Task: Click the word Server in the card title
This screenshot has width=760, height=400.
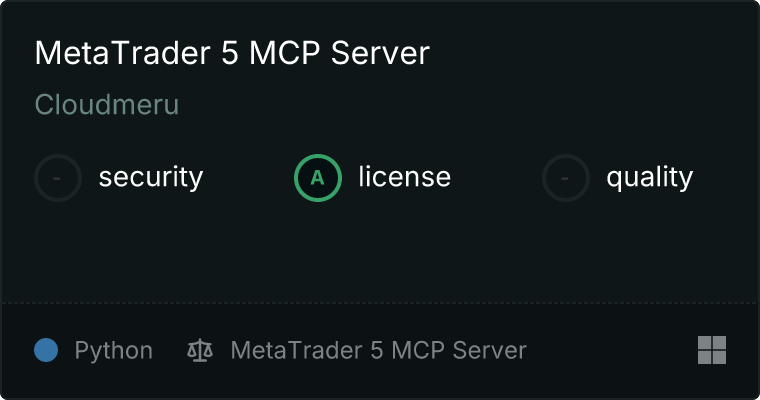Action: (x=380, y=53)
